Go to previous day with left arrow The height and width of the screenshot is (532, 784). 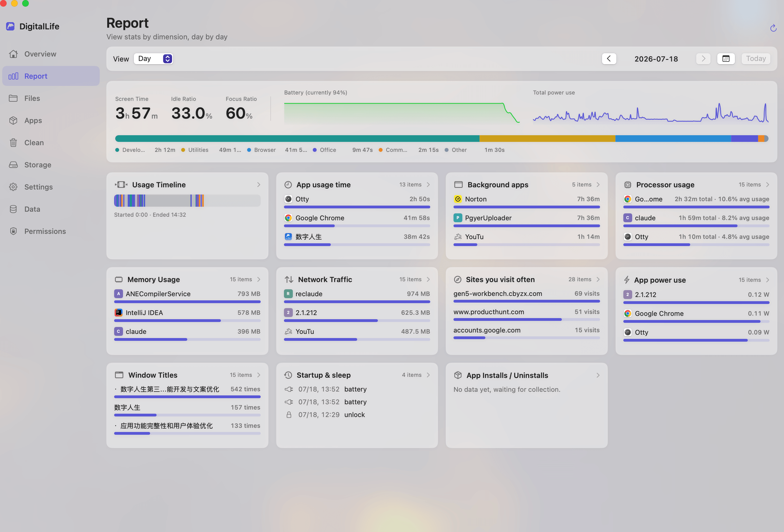pos(609,59)
